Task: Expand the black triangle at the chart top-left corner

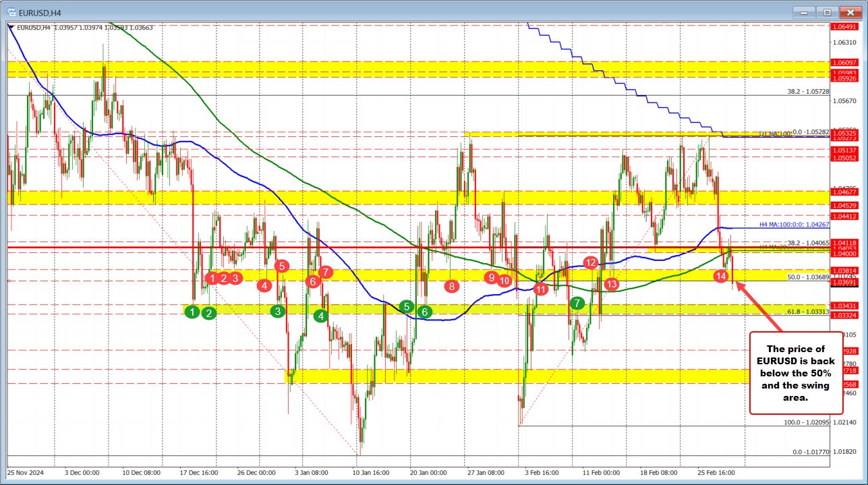Action: [x=9, y=26]
